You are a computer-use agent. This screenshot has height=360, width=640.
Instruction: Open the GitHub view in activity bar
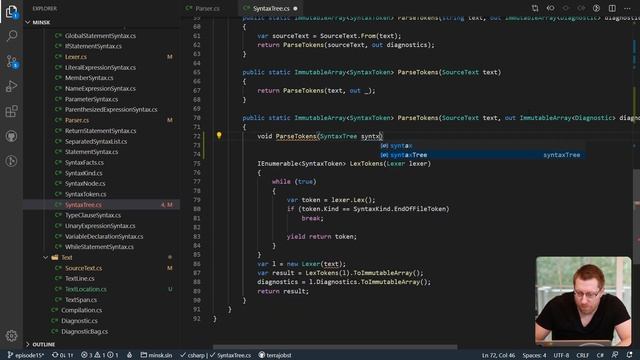coord(11,136)
